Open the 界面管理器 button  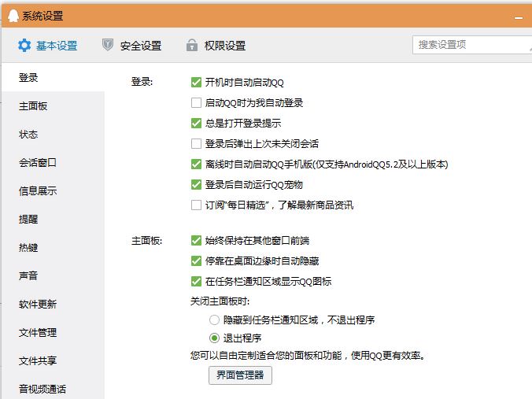click(240, 375)
